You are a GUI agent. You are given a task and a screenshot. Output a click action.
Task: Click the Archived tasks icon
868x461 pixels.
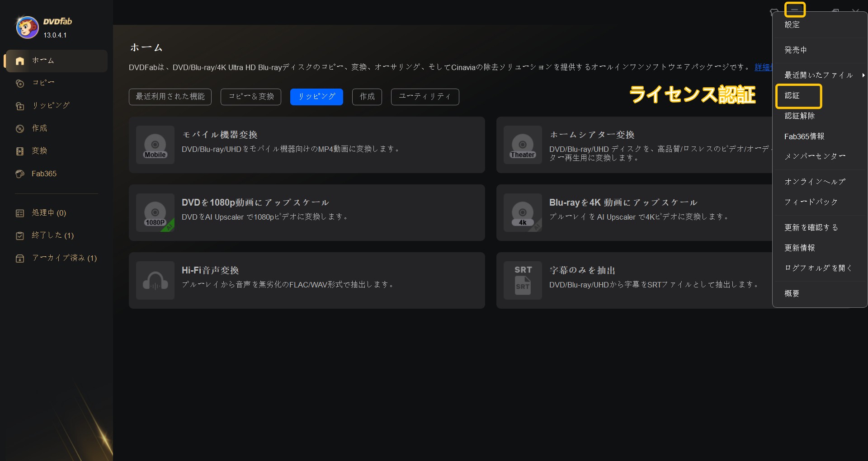click(x=20, y=259)
